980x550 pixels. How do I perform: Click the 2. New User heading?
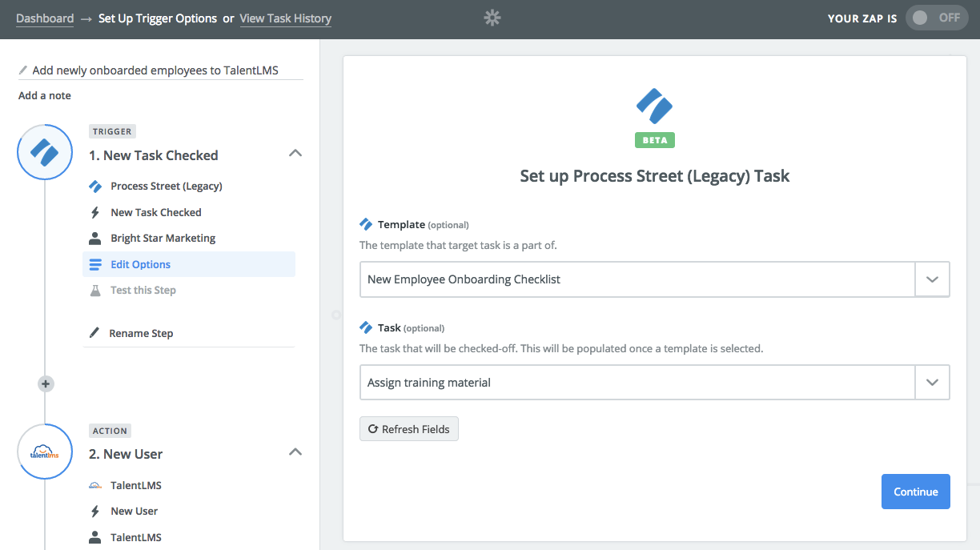(126, 454)
